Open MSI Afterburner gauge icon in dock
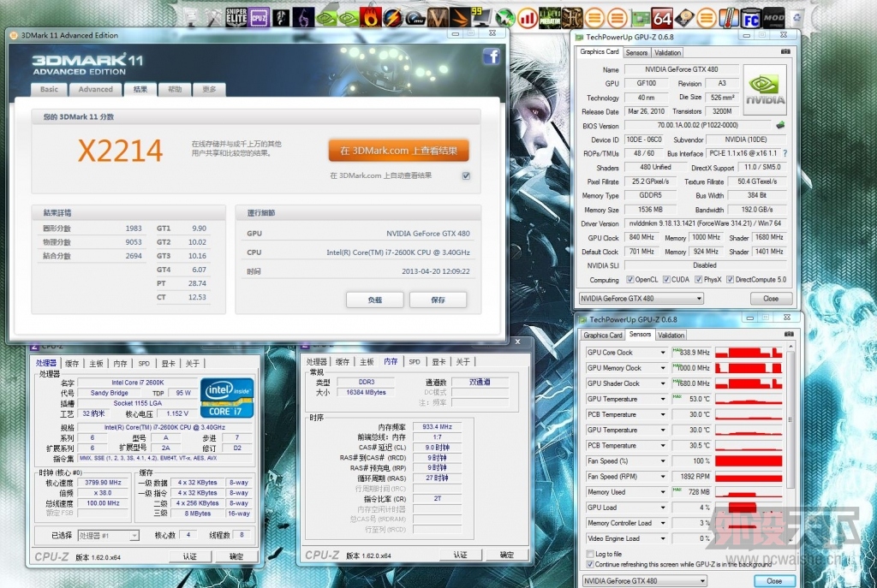877x588 pixels. tap(415, 18)
